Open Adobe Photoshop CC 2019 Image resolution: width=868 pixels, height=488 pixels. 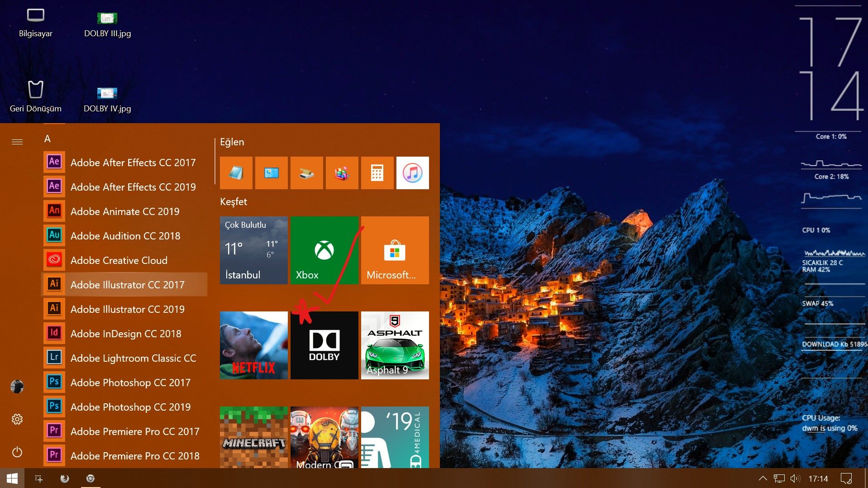point(124,407)
